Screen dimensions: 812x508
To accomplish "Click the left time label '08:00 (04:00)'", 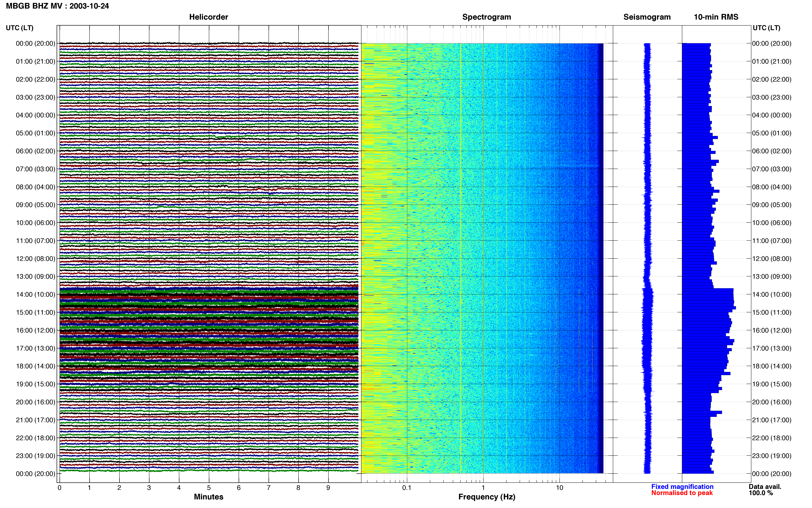I will click(x=36, y=187).
